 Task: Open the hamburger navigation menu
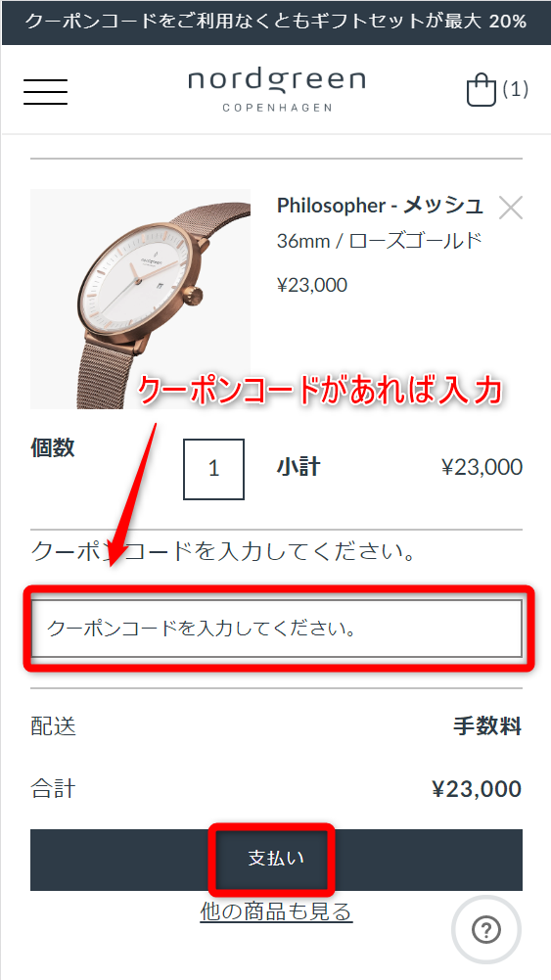[46, 92]
